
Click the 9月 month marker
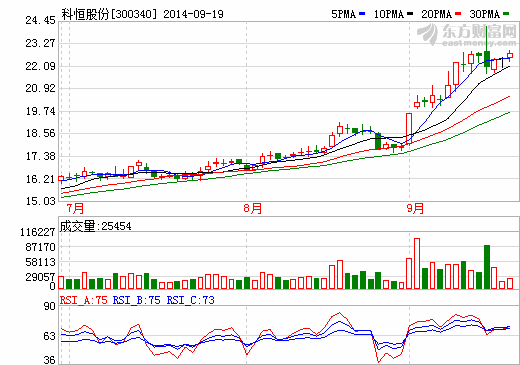point(415,209)
